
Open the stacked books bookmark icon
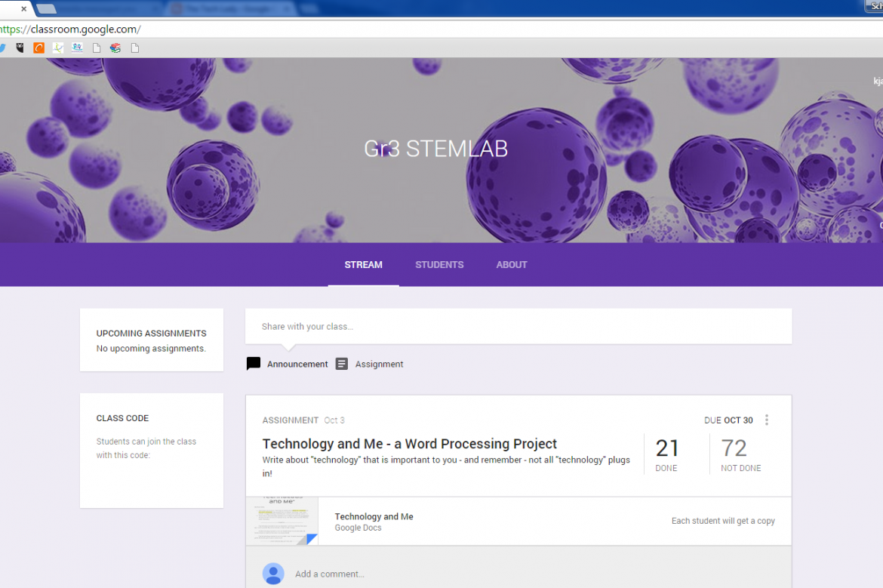[115, 48]
